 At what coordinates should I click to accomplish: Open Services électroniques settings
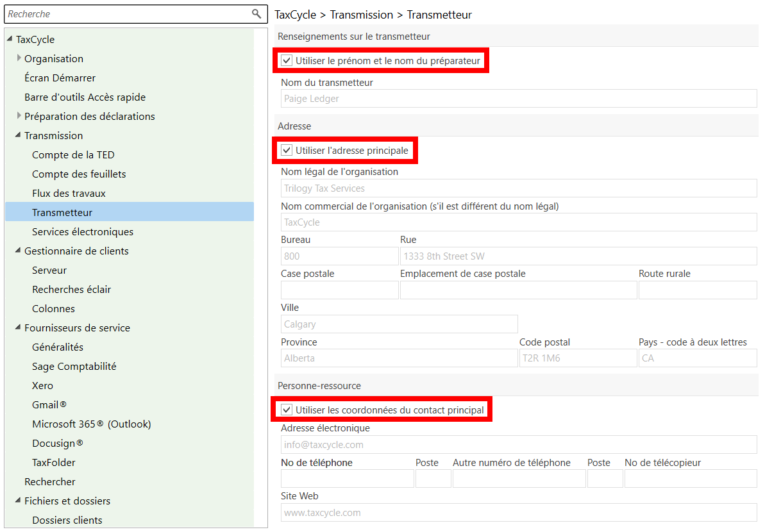tap(83, 231)
